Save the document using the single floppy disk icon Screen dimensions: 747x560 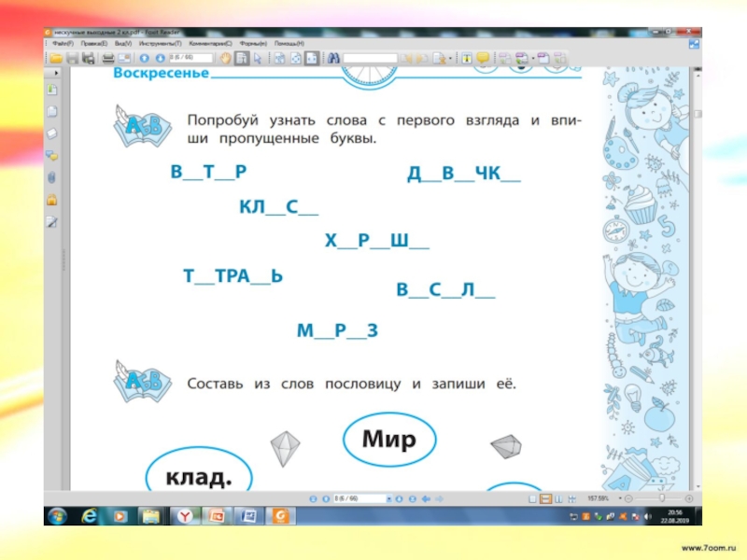[72, 59]
